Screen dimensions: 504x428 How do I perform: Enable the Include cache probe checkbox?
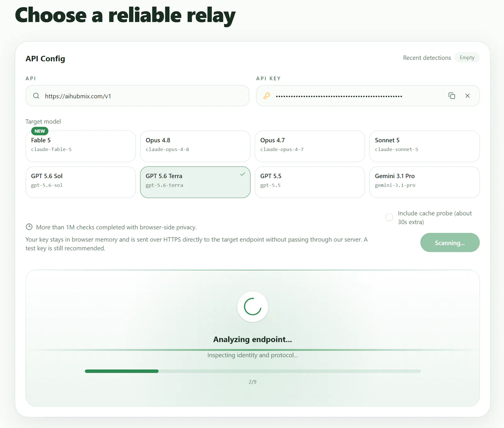tap(389, 217)
